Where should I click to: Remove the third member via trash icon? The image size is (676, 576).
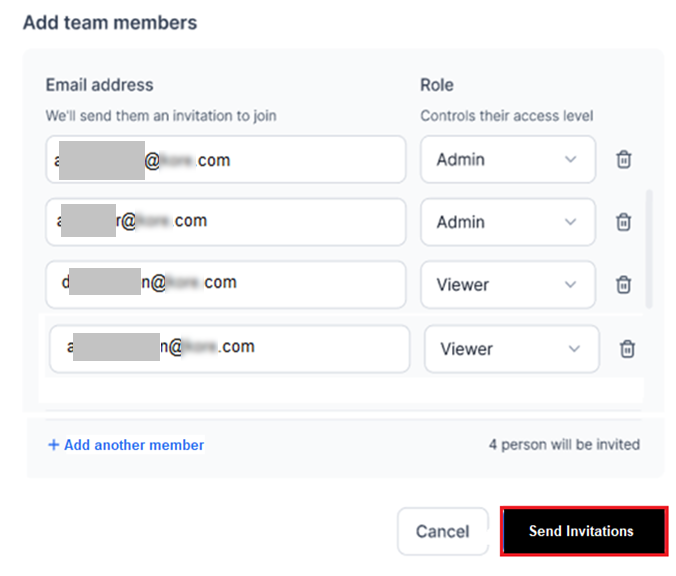[x=623, y=285]
